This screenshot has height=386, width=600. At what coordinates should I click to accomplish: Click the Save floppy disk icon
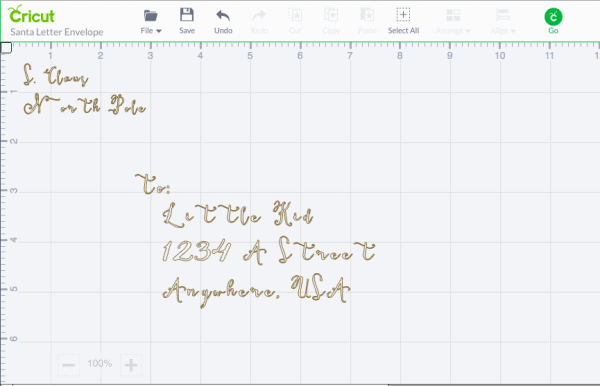point(187,15)
